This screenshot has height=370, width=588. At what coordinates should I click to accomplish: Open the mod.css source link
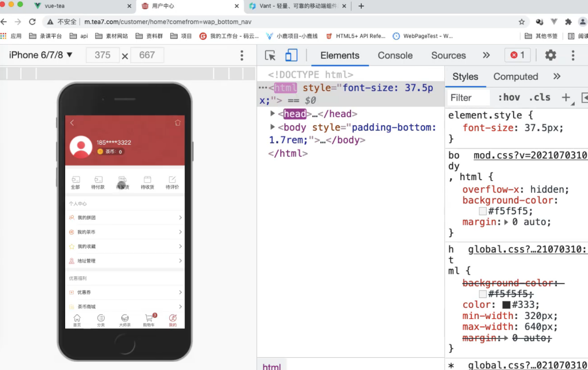[x=531, y=155]
